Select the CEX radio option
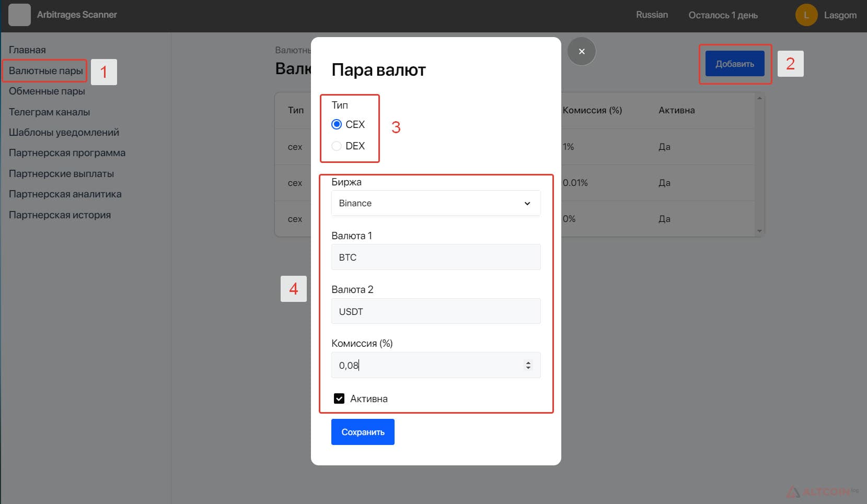Screen dimensions: 867x504 tap(337, 124)
